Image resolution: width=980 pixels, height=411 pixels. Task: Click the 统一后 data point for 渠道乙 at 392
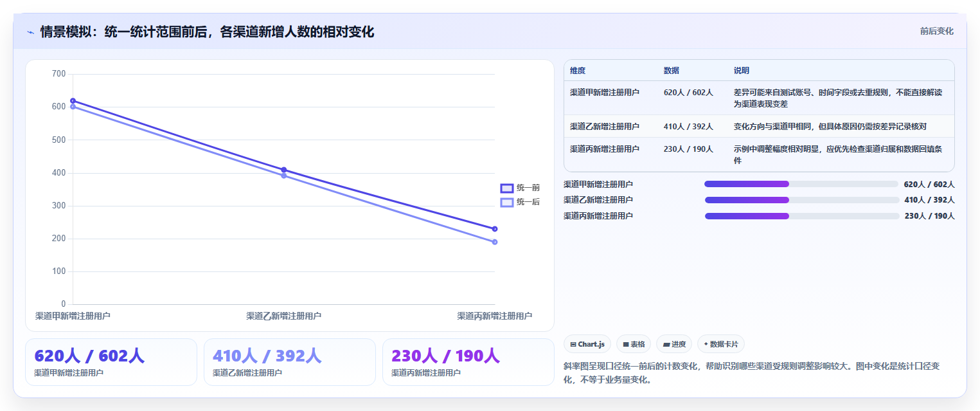[283, 176]
